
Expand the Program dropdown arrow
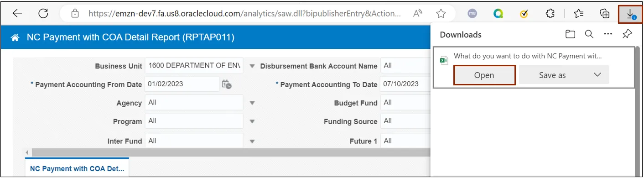click(x=252, y=122)
